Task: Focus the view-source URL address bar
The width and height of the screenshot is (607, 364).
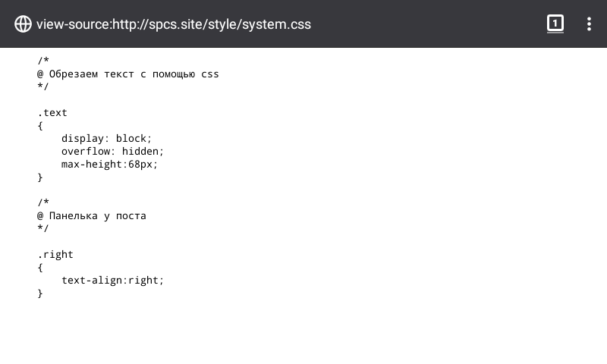Action: (174, 24)
